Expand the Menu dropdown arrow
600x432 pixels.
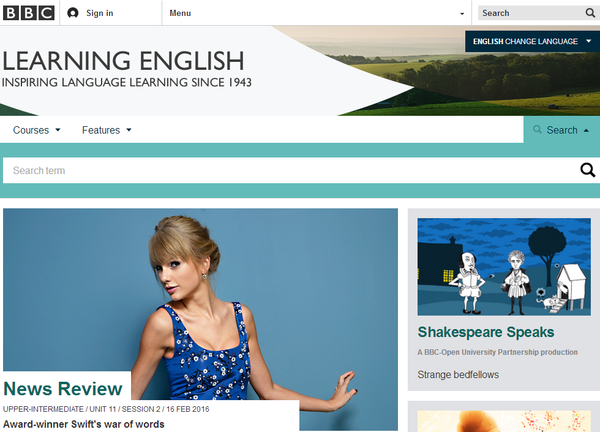[462, 14]
